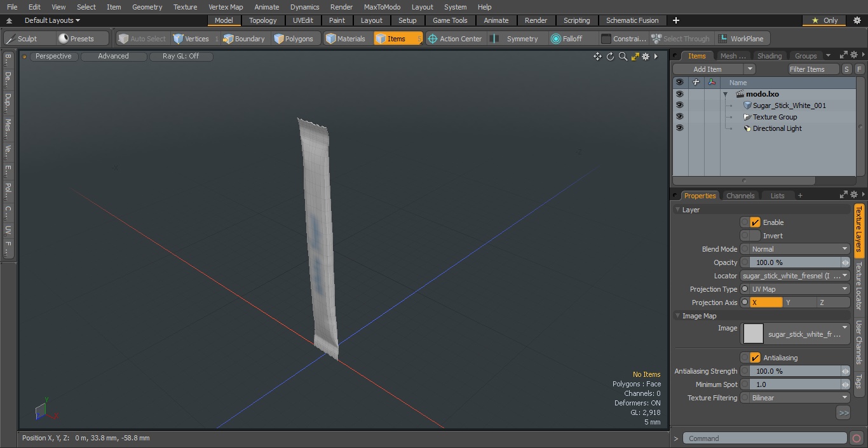Screen dimensions: 868x448
Task: Click the Perspective view button
Action: tap(53, 56)
